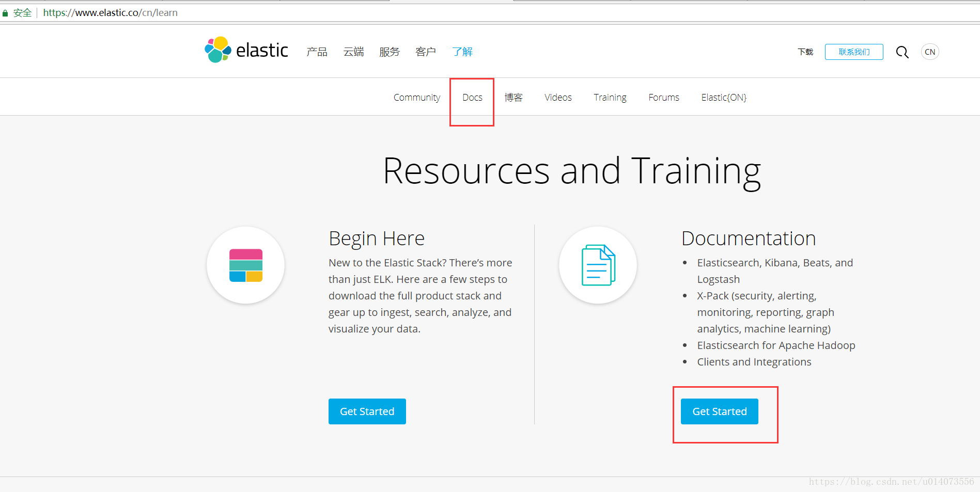Open the 了解 menu

pos(462,52)
